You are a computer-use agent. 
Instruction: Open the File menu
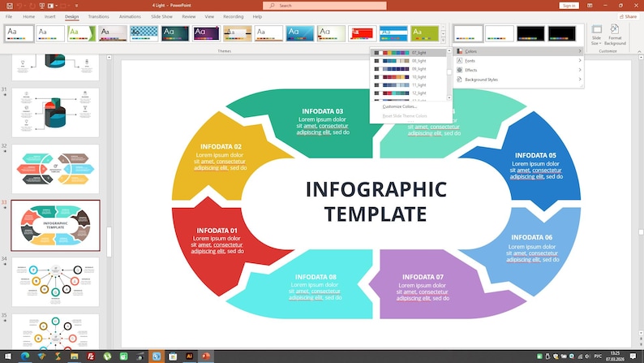point(9,16)
